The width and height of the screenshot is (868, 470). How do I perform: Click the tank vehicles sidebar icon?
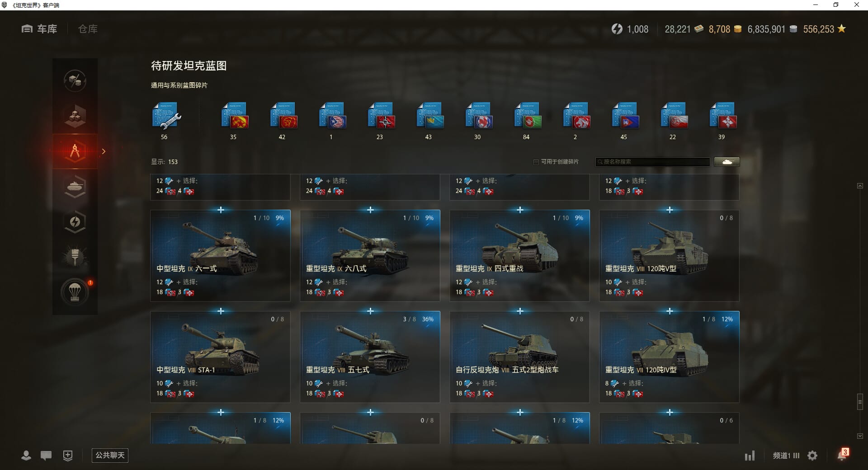pyautogui.click(x=75, y=186)
